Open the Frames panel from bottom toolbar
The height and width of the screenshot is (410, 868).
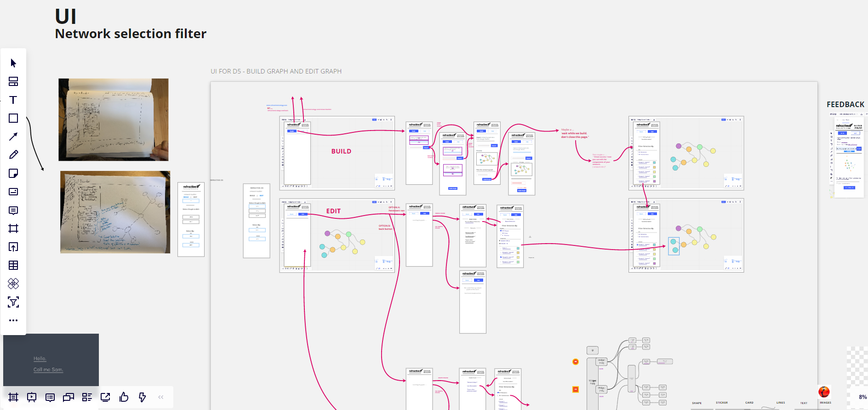[x=13, y=397]
